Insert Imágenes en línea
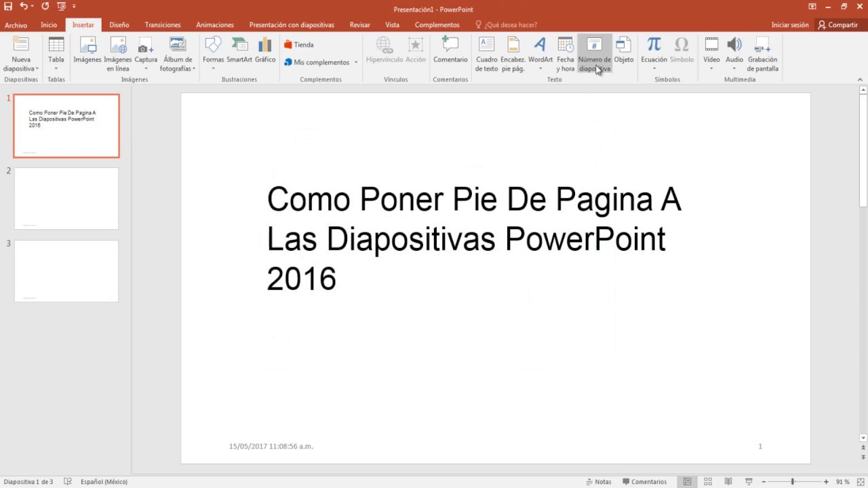868x488 pixels. click(118, 54)
